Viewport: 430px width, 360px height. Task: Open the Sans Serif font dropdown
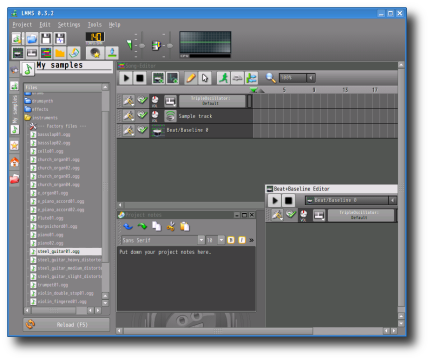tap(163, 240)
